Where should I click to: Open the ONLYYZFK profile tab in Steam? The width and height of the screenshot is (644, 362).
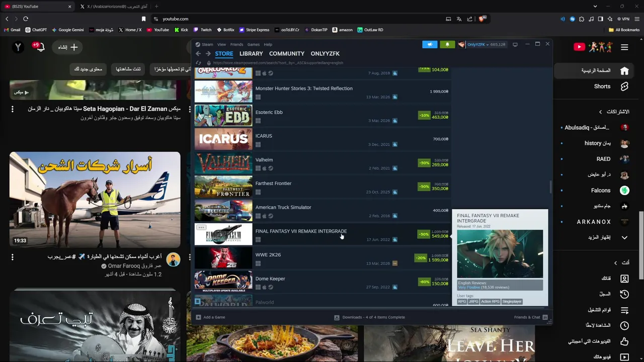325,53
